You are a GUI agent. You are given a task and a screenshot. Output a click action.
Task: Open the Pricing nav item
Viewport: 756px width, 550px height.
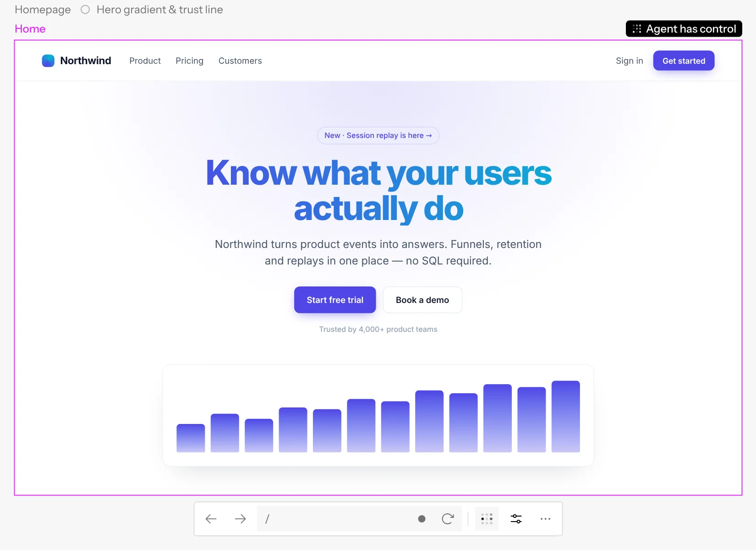189,60
